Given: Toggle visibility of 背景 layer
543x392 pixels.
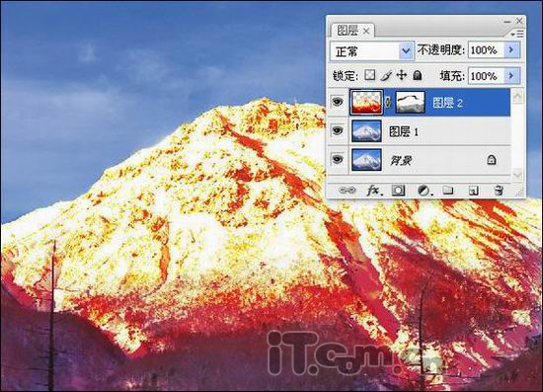Looking at the screenshot, I should [337, 159].
